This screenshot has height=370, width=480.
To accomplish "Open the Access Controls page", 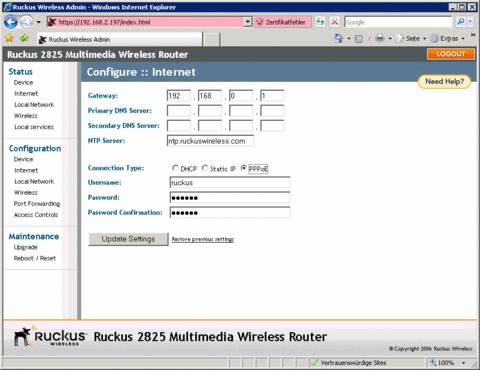I will [x=36, y=215].
